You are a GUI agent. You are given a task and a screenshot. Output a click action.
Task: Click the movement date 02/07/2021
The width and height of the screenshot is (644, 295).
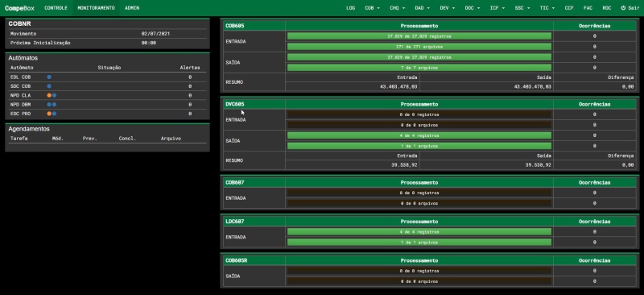(155, 34)
